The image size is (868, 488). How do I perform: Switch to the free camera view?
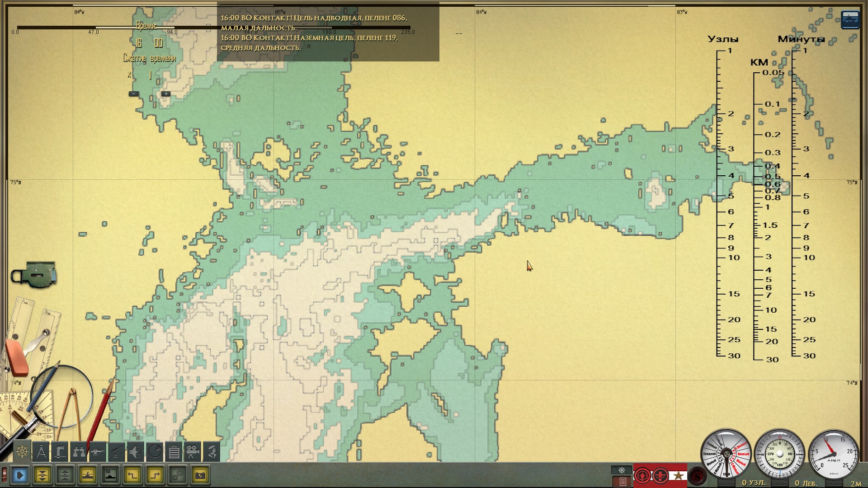[x=193, y=451]
